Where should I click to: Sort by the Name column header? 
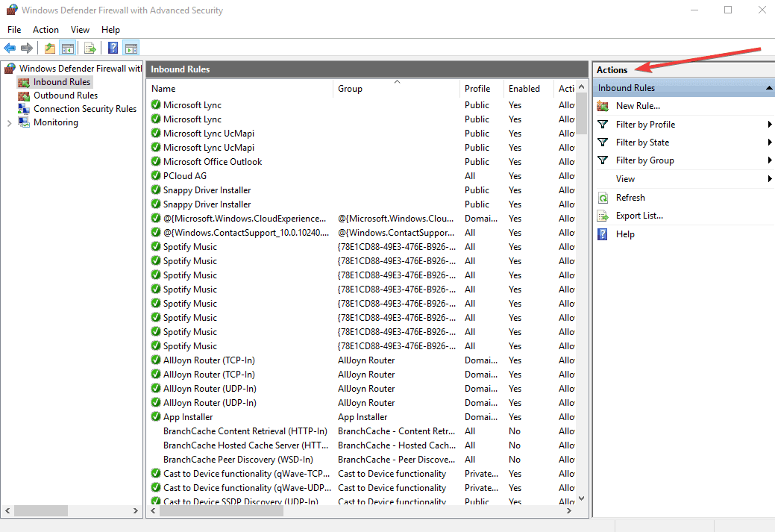(239, 89)
